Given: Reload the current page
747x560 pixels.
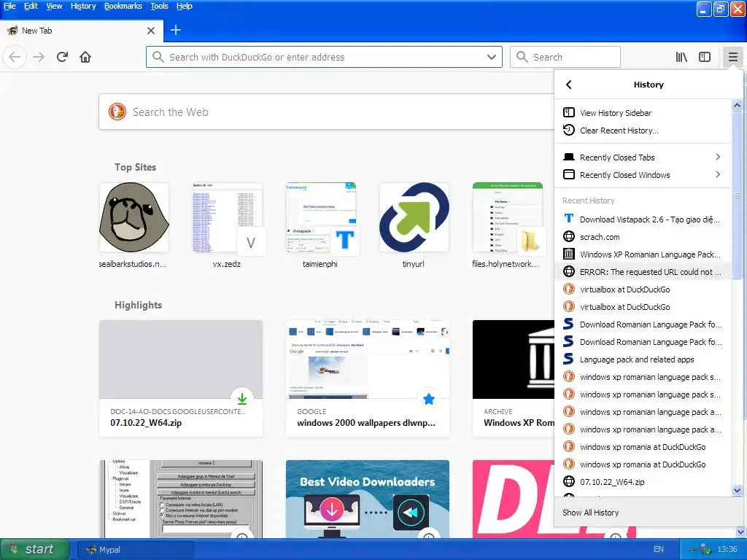Looking at the screenshot, I should click(x=62, y=57).
